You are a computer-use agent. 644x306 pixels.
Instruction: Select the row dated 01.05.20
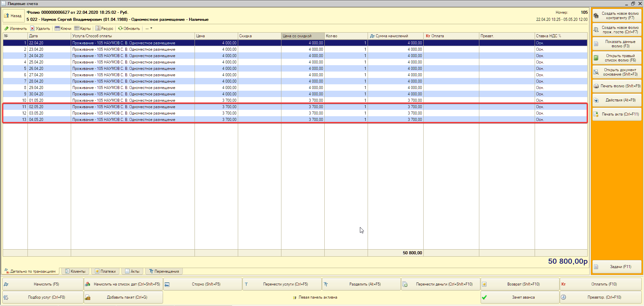click(295, 100)
